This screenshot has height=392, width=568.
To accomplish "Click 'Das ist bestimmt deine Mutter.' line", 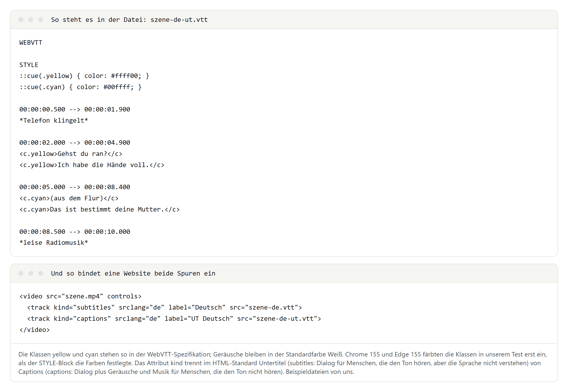I will (x=100, y=210).
